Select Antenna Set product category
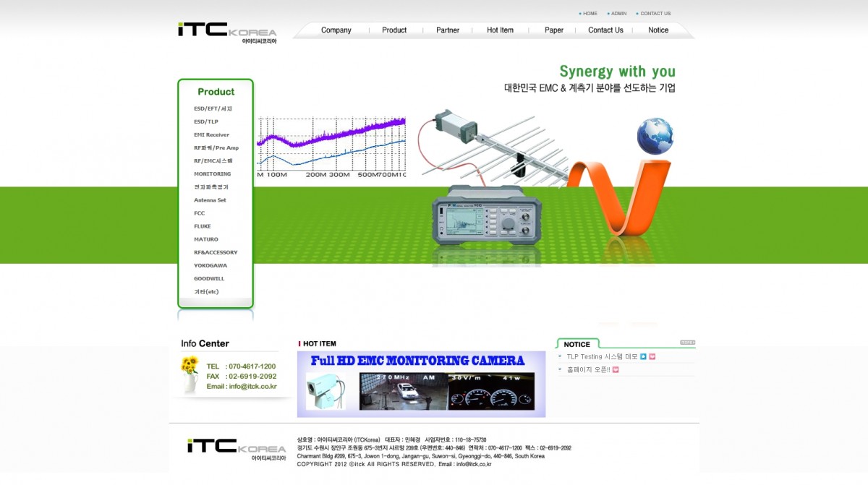 [210, 200]
